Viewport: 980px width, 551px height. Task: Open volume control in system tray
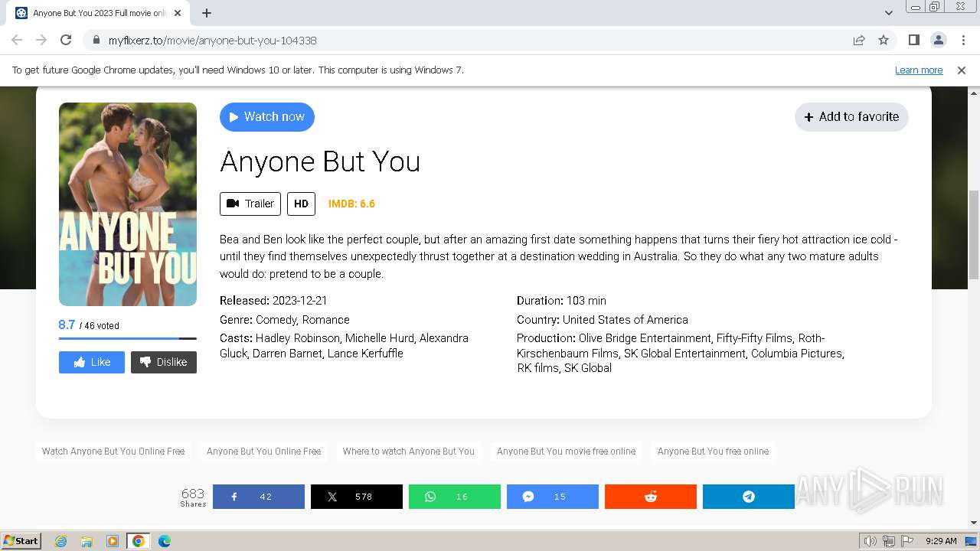pyautogui.click(x=870, y=541)
